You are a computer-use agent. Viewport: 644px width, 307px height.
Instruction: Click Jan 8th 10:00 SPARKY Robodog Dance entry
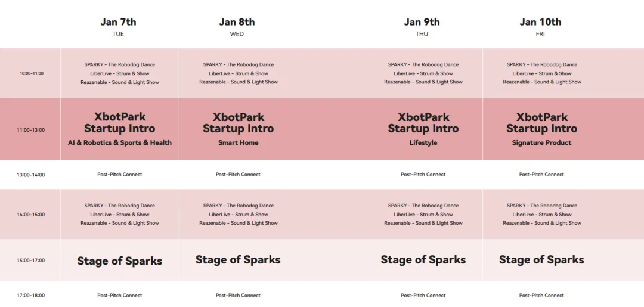click(x=239, y=64)
